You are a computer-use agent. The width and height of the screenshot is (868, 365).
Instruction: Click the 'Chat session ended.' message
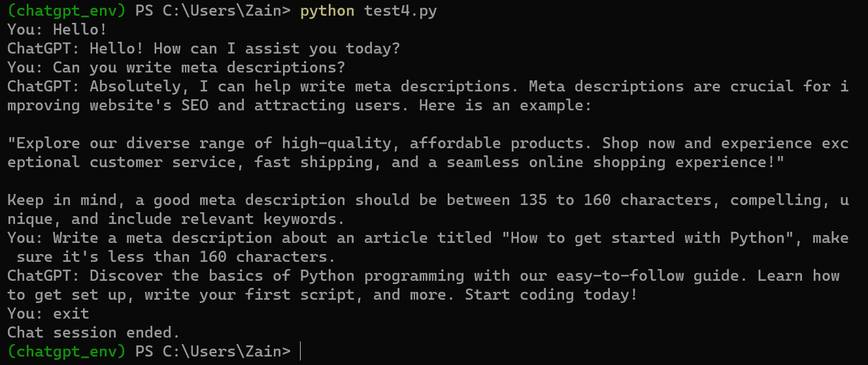click(x=93, y=332)
